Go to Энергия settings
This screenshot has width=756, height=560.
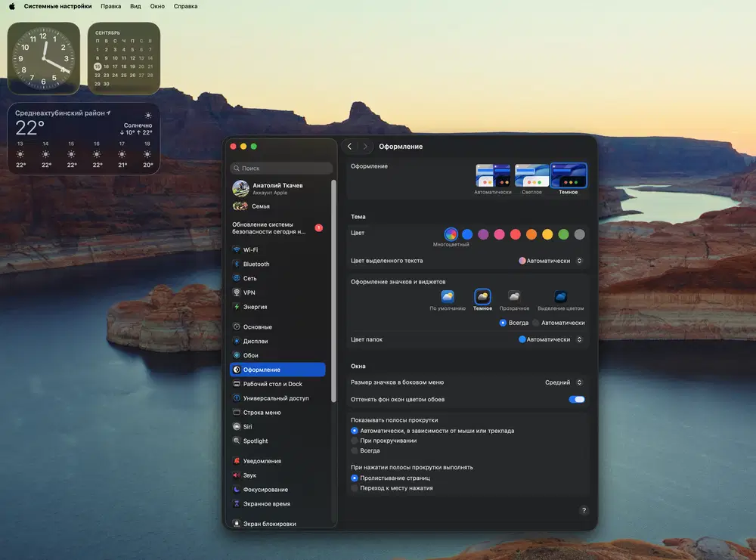coord(277,307)
